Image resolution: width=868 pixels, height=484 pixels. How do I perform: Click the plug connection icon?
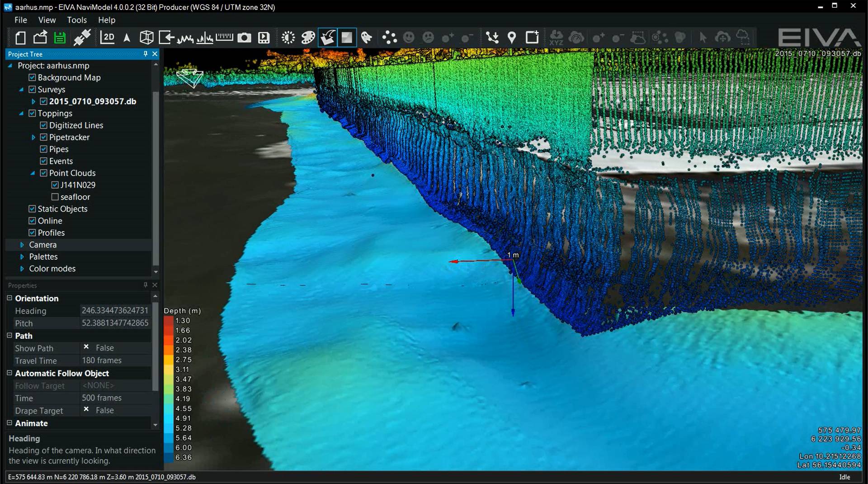coord(82,38)
